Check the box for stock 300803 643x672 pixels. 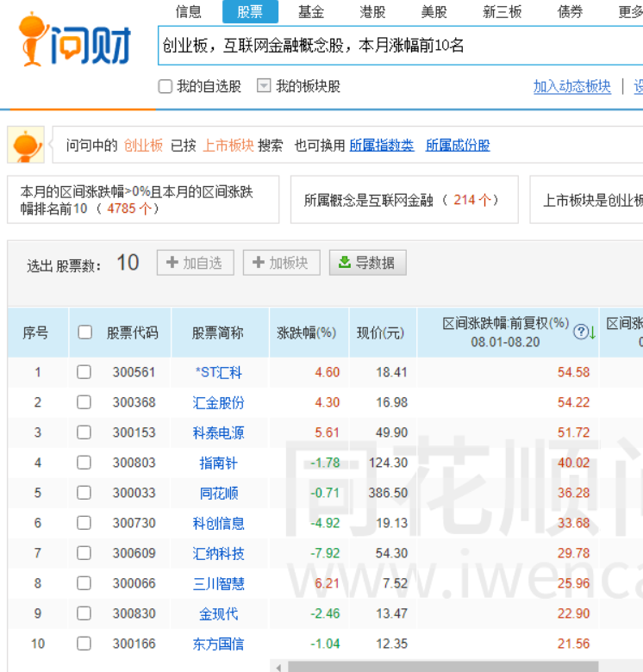point(84,463)
